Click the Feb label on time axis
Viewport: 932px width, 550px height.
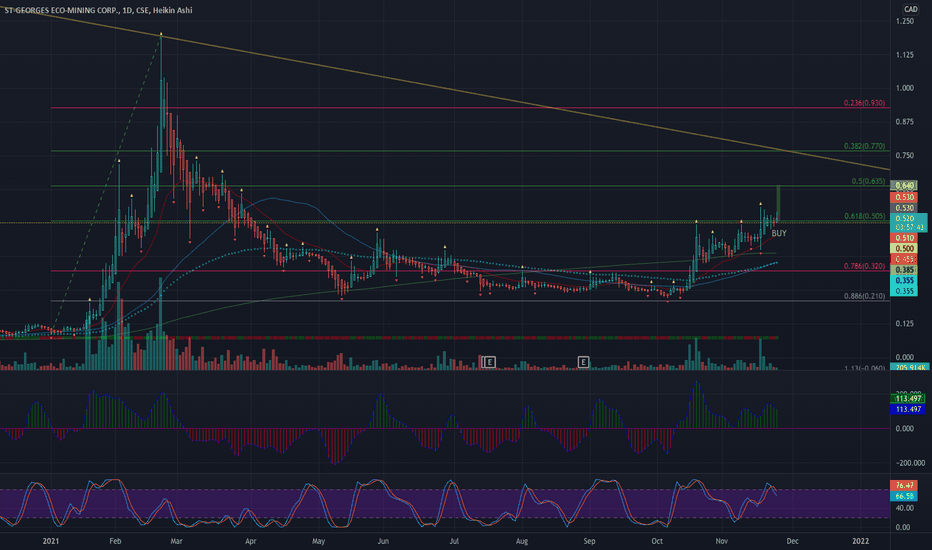click(x=115, y=541)
